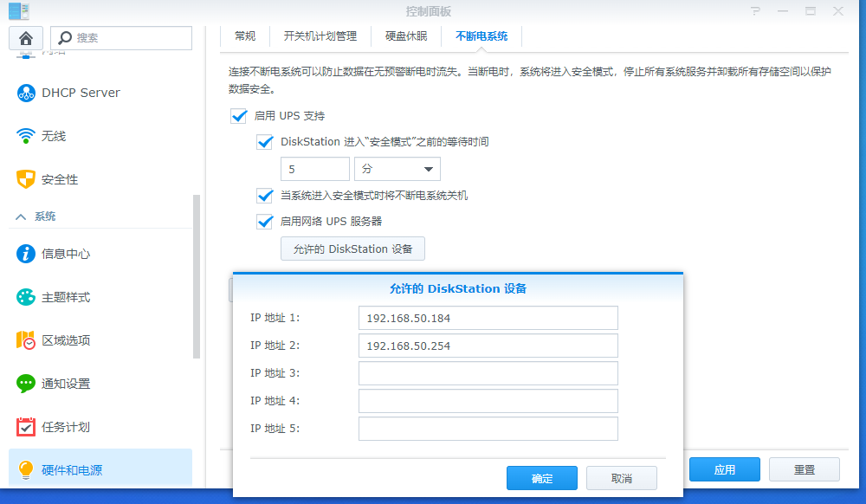Uncheck 启用 UPS 支持 checkbox
This screenshot has height=504, width=866.
pos(239,116)
